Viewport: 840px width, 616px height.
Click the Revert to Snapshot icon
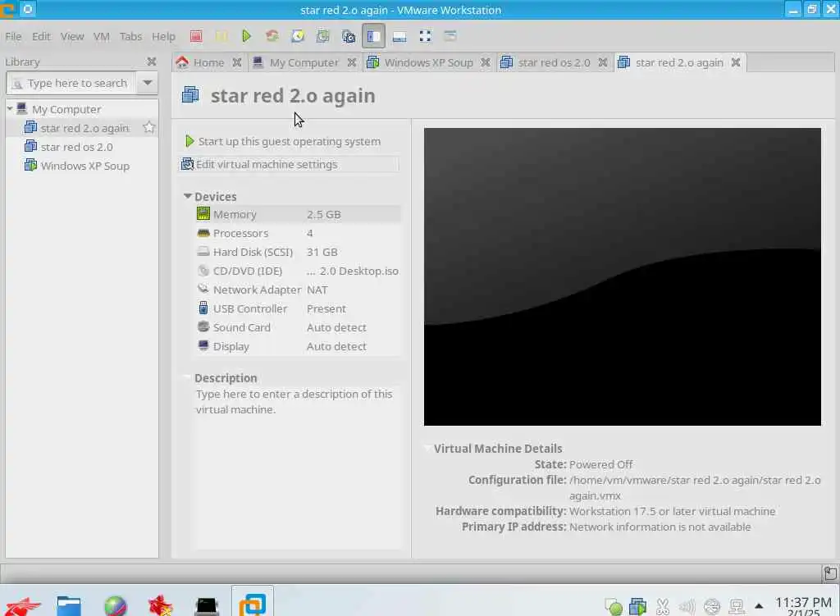pos(323,36)
